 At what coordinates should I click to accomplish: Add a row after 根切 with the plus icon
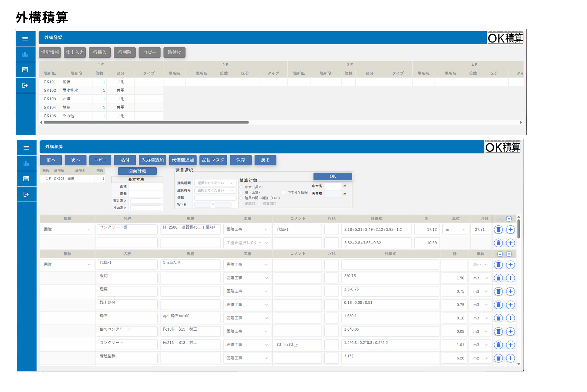point(510,278)
